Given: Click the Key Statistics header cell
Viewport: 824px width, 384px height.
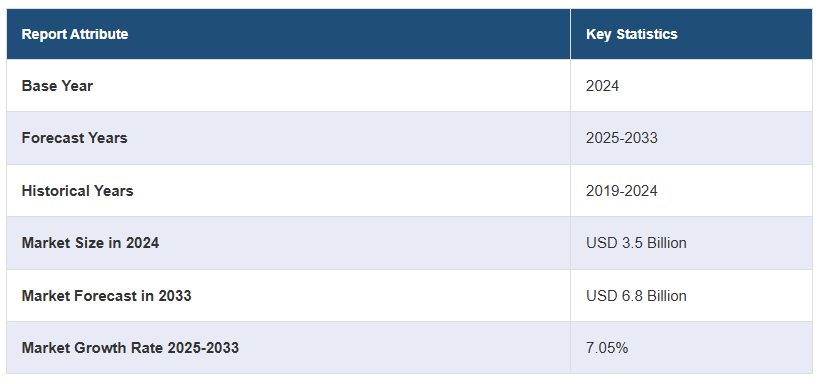Looking at the screenshot, I should pyautogui.click(x=691, y=34).
